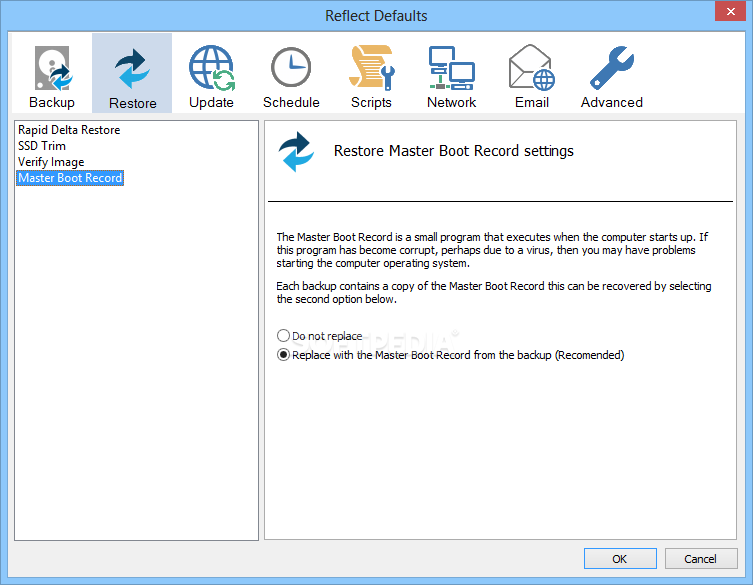Open the Schedule clock icon section
The image size is (753, 585).
tap(291, 73)
